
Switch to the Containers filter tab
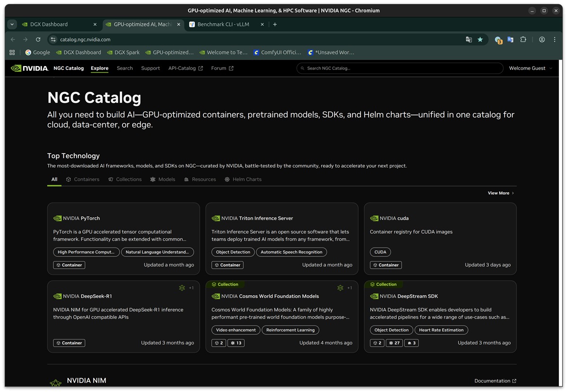point(83,179)
